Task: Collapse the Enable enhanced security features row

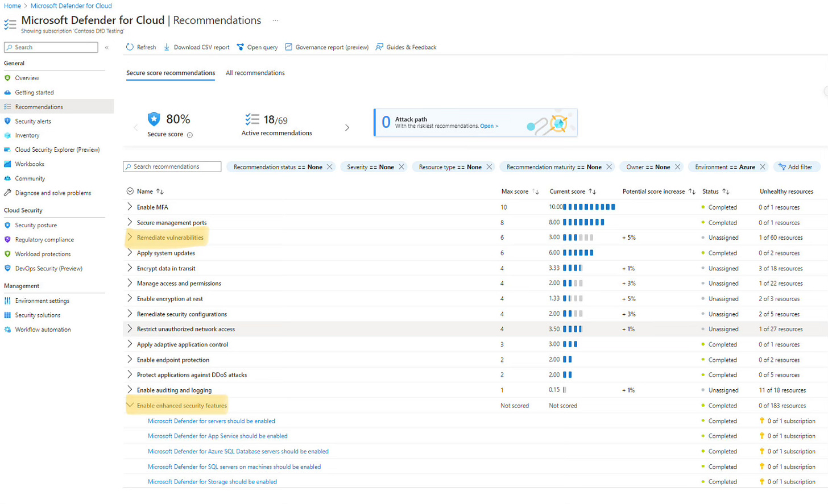Action: [130, 405]
